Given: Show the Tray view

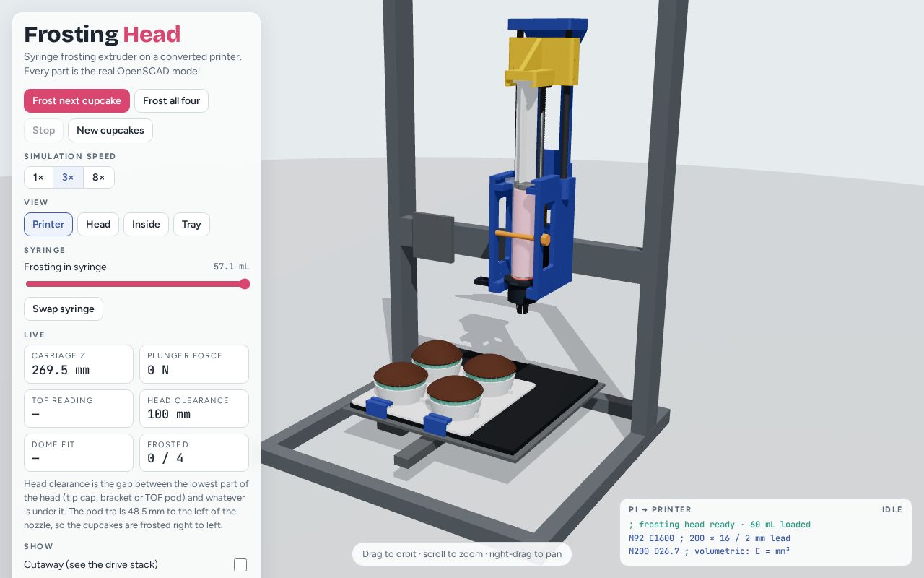Looking at the screenshot, I should pos(191,224).
